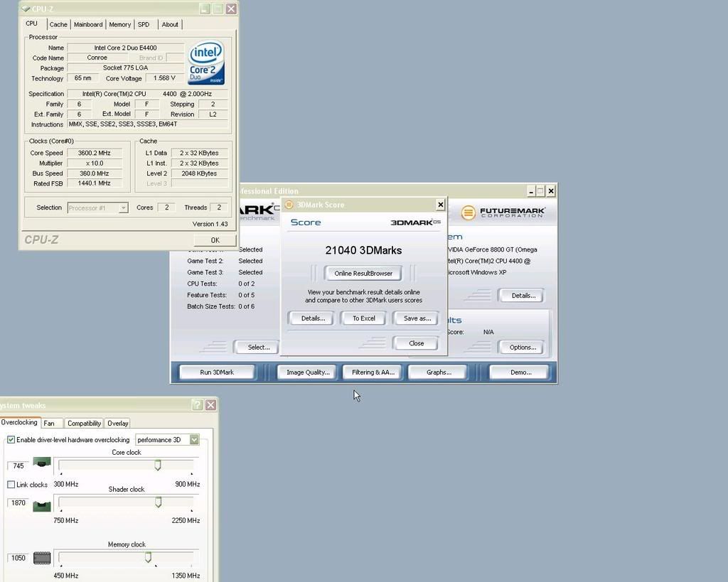Open Image Quality settings
728x582 pixels.
[x=308, y=372]
